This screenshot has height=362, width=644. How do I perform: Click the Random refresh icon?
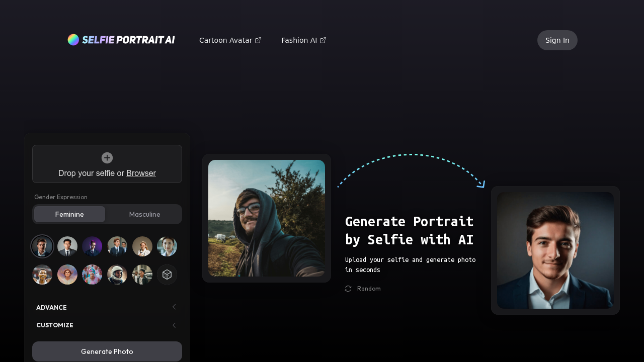click(347, 288)
